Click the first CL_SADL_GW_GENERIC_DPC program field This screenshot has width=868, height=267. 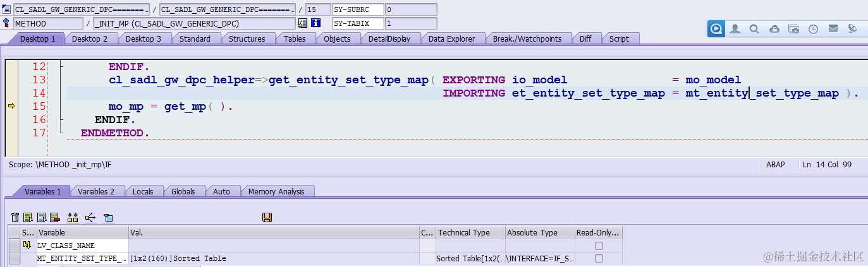click(82, 9)
